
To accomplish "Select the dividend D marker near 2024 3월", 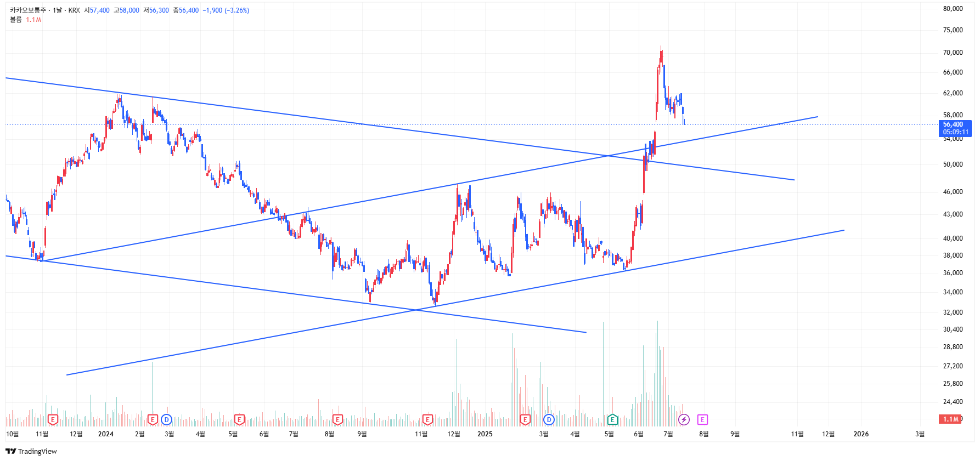I will pos(166,420).
